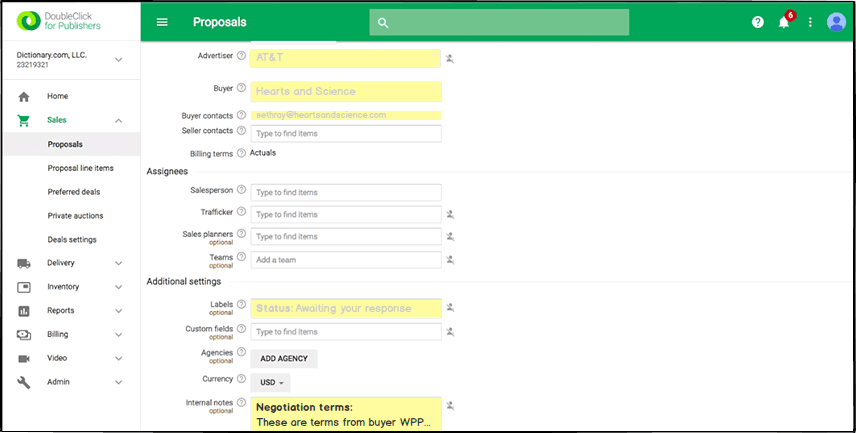The height and width of the screenshot is (433, 856).
Task: Click the Billing money icon
Action: pyautogui.click(x=23, y=335)
